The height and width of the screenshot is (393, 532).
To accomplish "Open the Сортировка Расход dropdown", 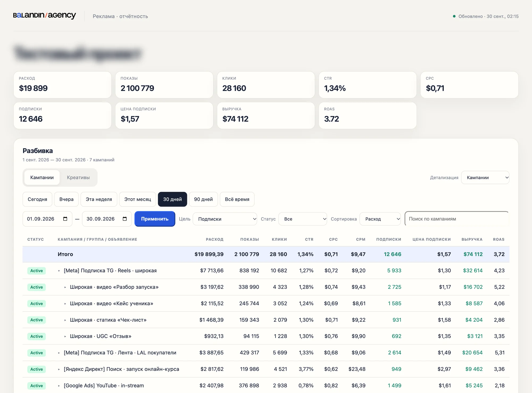I will 380,219.
